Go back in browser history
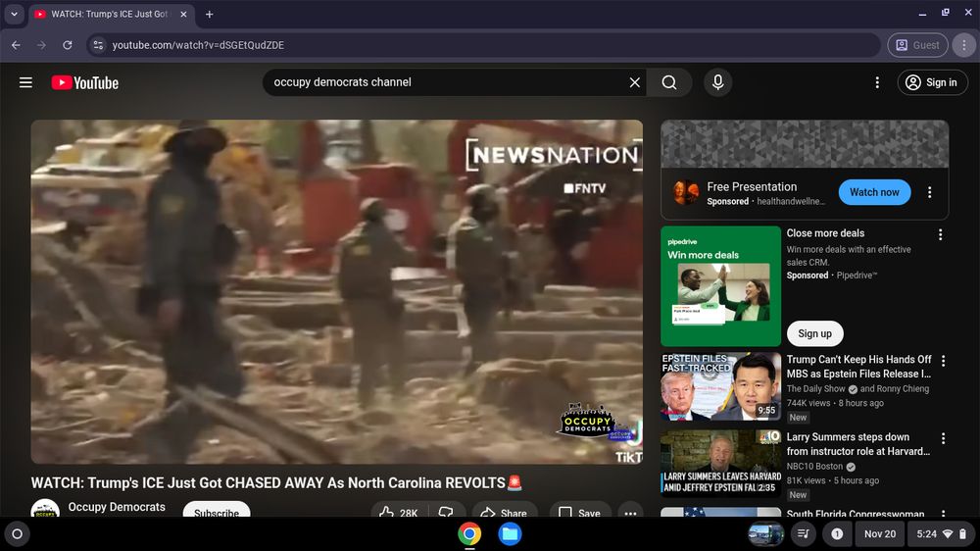Viewport: 980px width, 551px height. click(17, 45)
